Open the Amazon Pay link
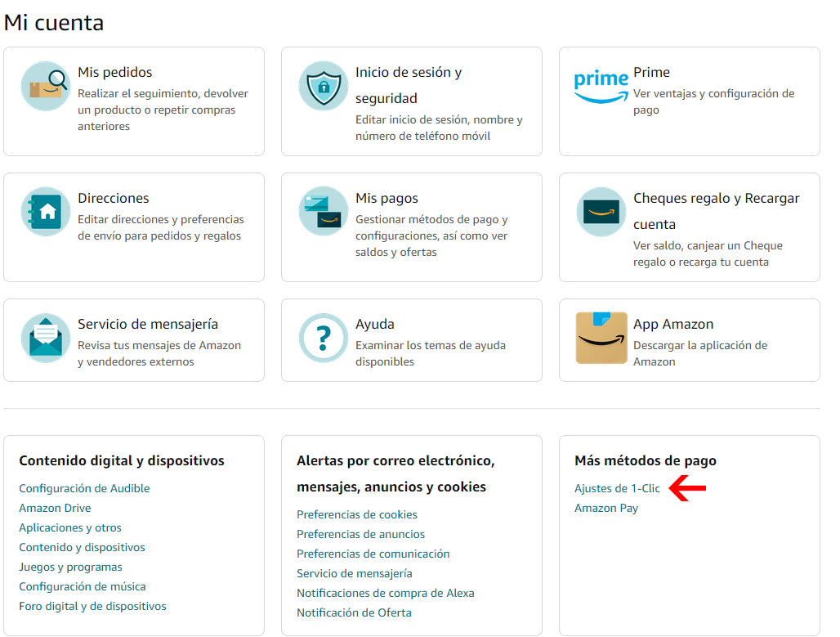840x637 pixels. [x=605, y=508]
